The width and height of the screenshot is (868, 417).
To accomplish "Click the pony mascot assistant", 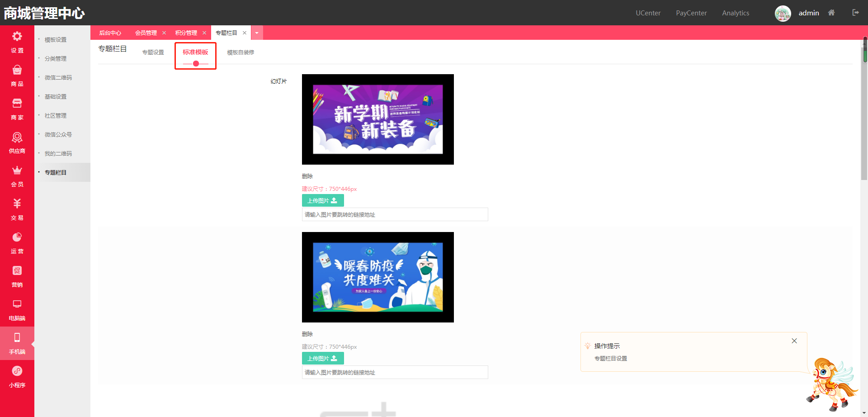I will [832, 384].
